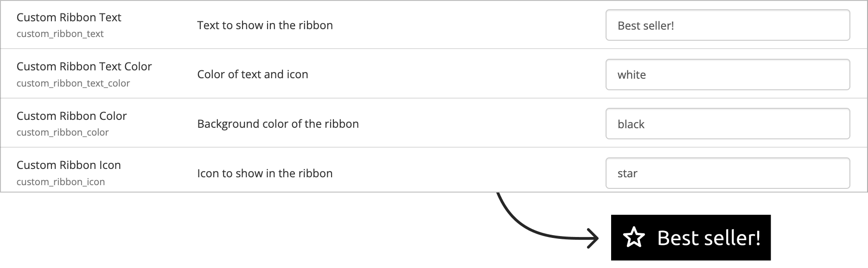Click the custom_ribbon_text_color key name
The height and width of the screenshot is (268, 868).
[x=73, y=83]
